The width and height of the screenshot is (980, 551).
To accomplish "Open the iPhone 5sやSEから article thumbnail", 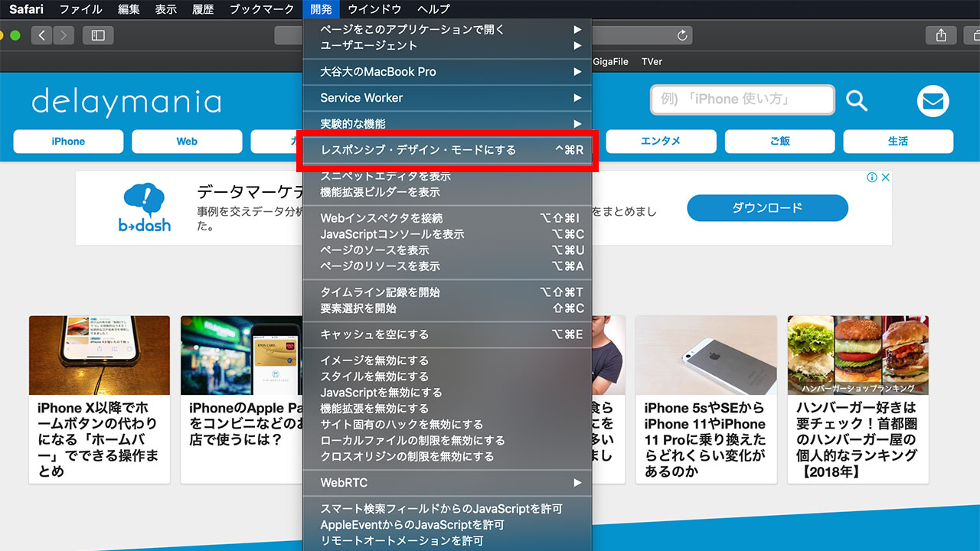I will 706,355.
